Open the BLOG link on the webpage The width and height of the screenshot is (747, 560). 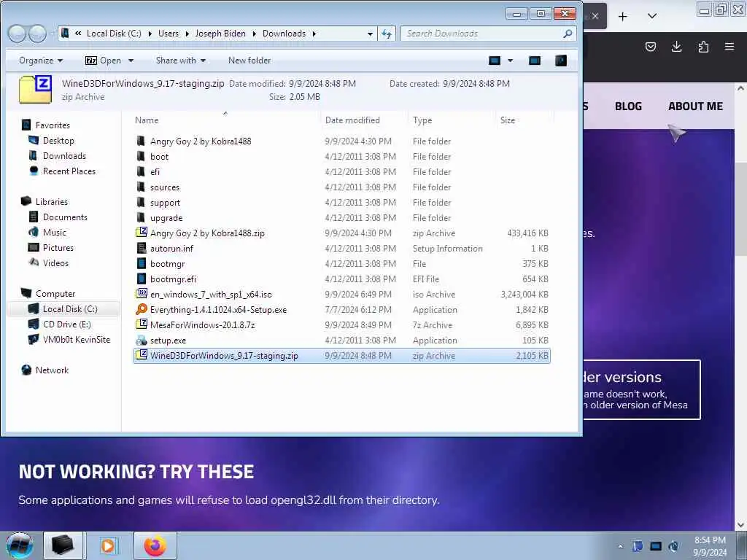pos(628,106)
